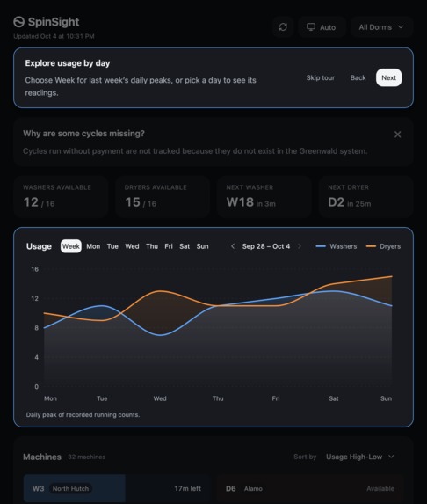This screenshot has height=504, width=427.
Task: Select the Week usage tab
Action: coord(71,246)
